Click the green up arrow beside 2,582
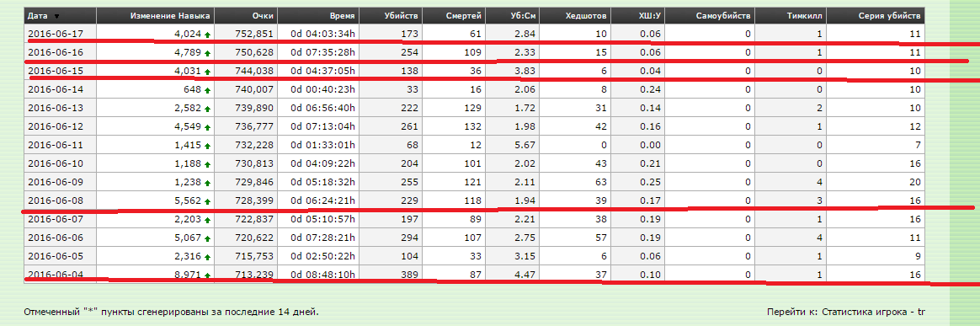 [x=207, y=109]
